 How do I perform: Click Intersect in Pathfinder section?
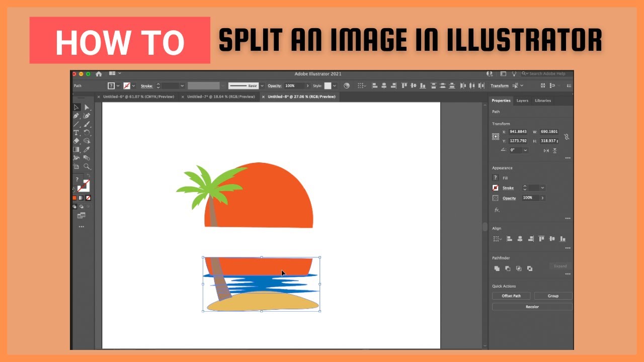[x=519, y=268]
